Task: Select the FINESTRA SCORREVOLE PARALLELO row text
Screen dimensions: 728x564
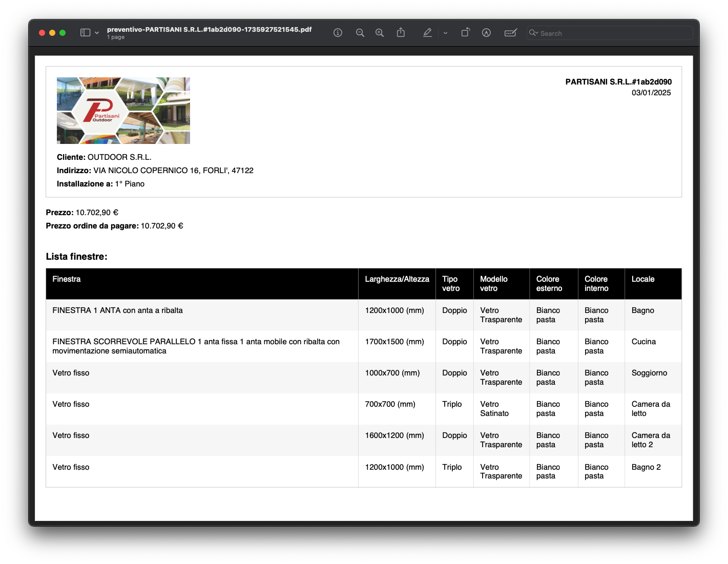Action: pyautogui.click(x=196, y=346)
